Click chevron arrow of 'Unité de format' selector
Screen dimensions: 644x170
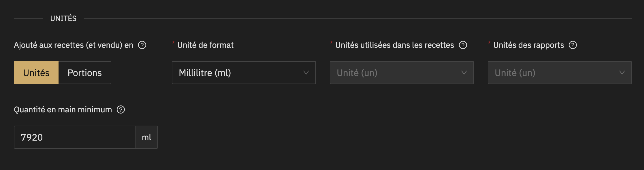click(306, 73)
